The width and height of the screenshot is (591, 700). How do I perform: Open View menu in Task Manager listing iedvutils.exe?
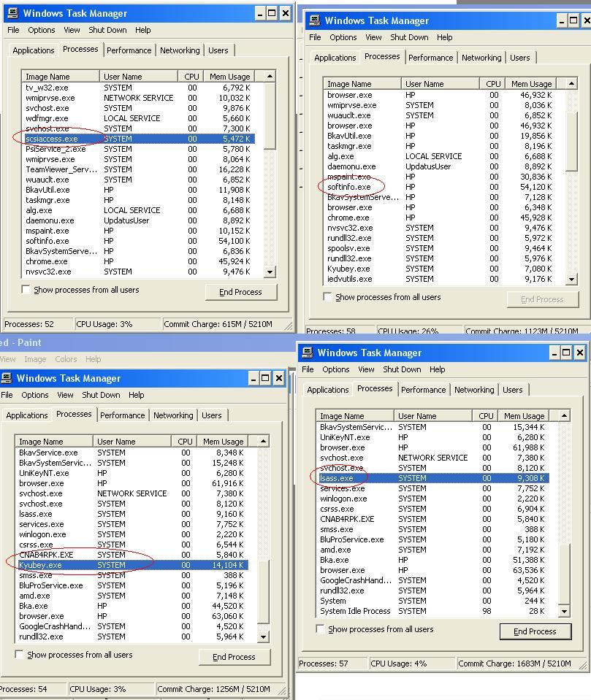(x=373, y=37)
